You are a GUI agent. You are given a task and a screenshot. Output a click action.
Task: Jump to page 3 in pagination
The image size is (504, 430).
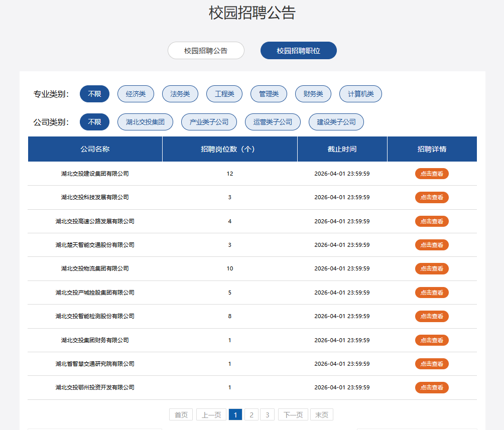tap(267, 414)
